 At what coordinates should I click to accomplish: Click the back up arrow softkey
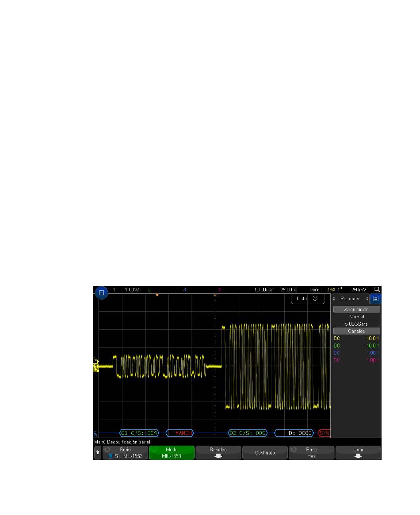click(98, 452)
